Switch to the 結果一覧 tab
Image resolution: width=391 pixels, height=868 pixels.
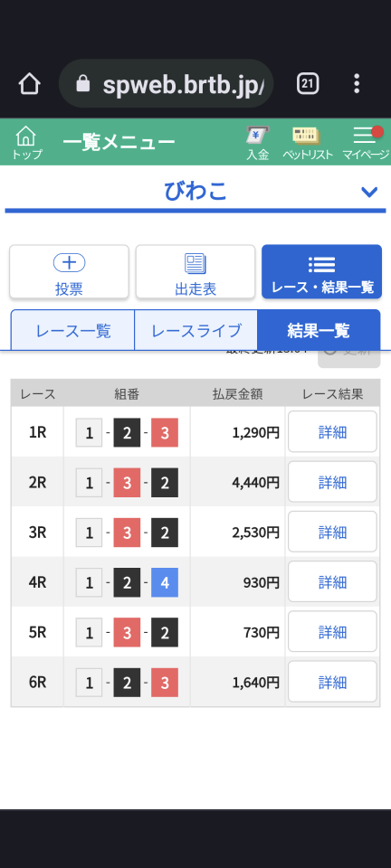click(319, 331)
